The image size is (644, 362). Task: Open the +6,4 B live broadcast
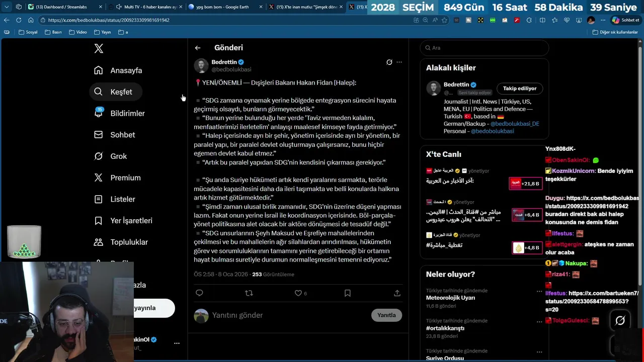(527, 215)
